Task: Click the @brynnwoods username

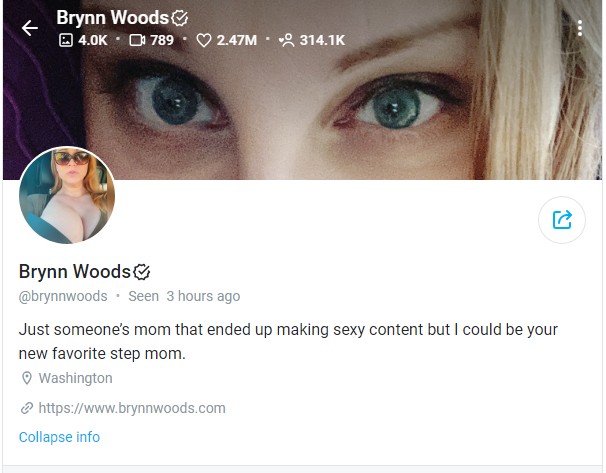Action: point(63,296)
